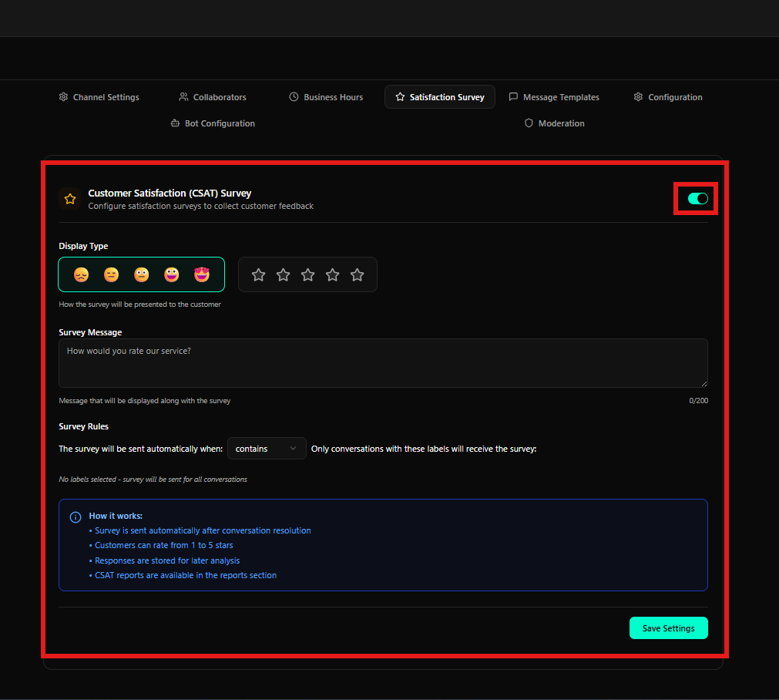Click the sad face emoji

82,274
